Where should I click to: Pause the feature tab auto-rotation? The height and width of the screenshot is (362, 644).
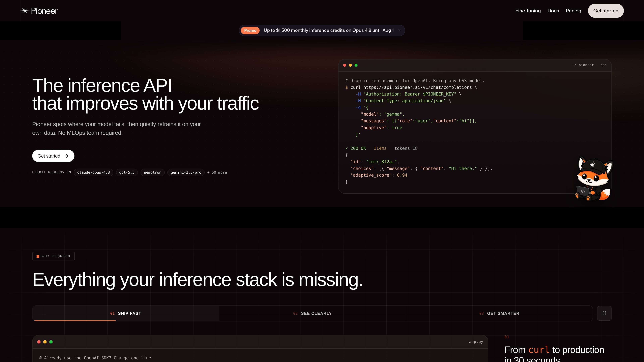604,313
